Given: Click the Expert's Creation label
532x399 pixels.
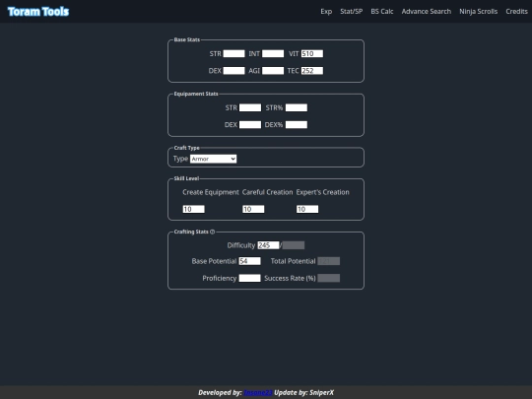Looking at the screenshot, I should (322, 192).
